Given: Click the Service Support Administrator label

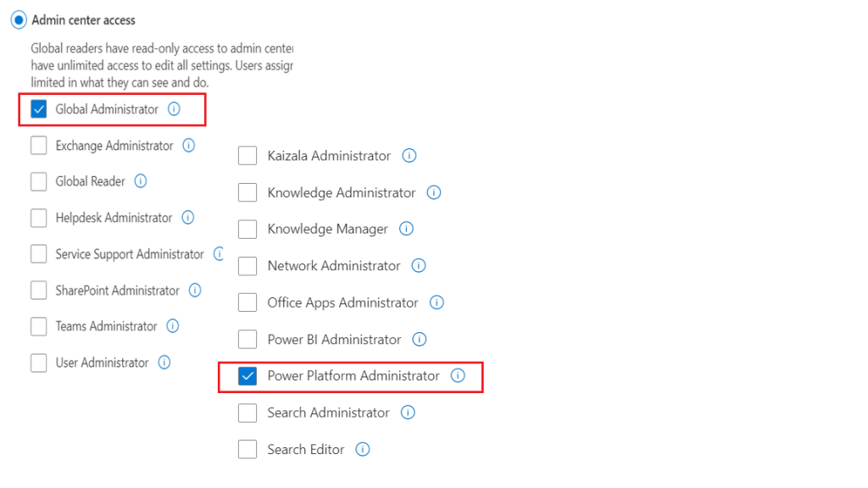Looking at the screenshot, I should pyautogui.click(x=130, y=254).
